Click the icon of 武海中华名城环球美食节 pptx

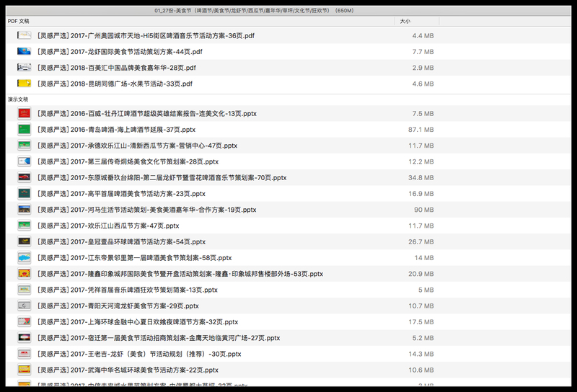point(25,370)
